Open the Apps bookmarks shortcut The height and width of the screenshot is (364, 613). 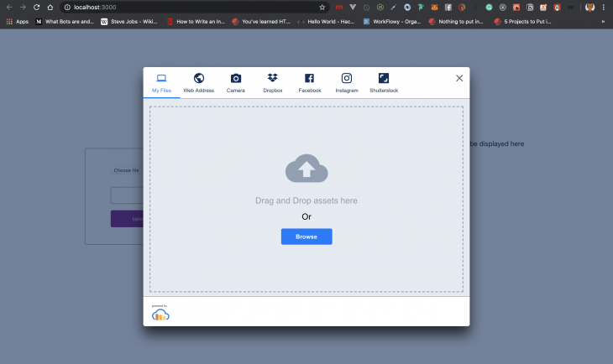17,21
